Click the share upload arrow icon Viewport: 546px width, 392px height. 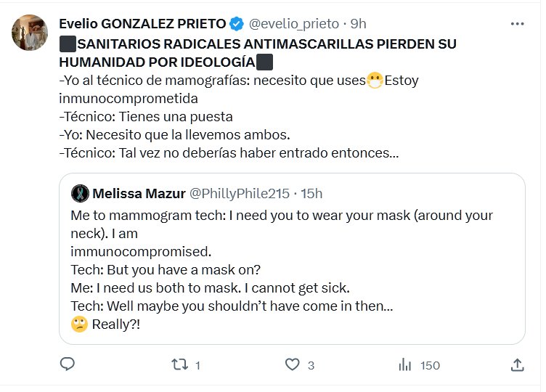coord(517,364)
